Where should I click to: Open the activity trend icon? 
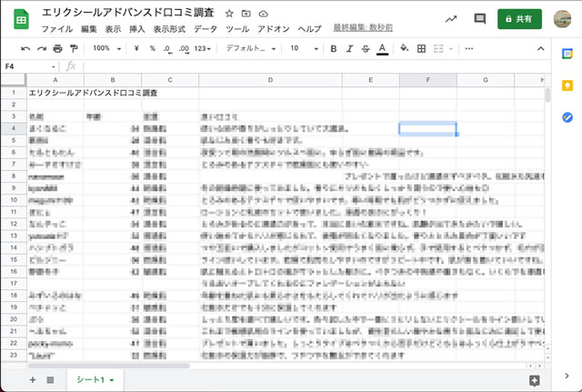451,19
